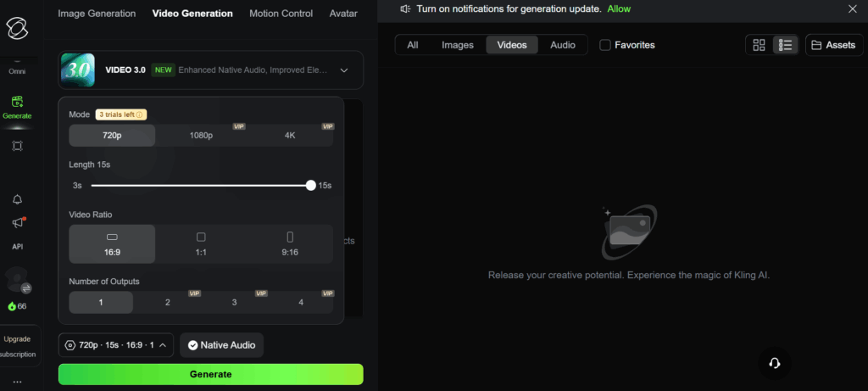The width and height of the screenshot is (868, 391).
Task: Open announcements megaphone icon
Action: tap(19, 222)
